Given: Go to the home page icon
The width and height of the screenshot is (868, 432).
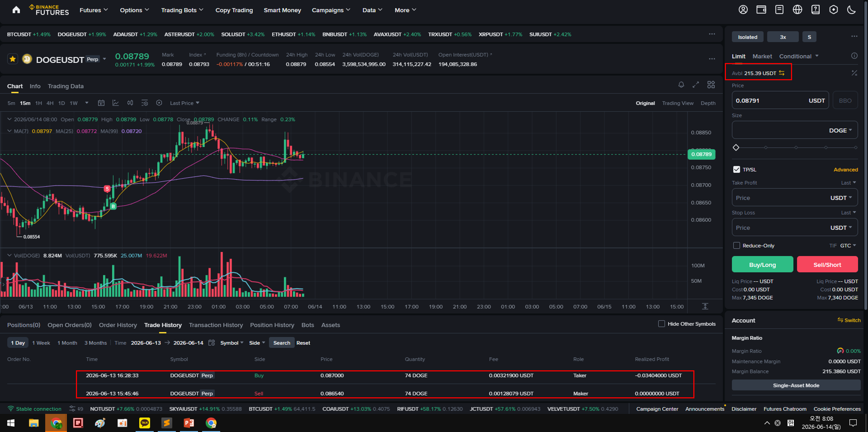Looking at the screenshot, I should [16, 10].
